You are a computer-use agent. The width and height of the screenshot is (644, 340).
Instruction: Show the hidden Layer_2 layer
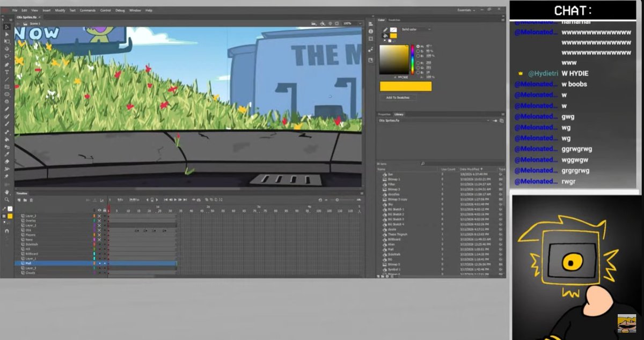99,225
